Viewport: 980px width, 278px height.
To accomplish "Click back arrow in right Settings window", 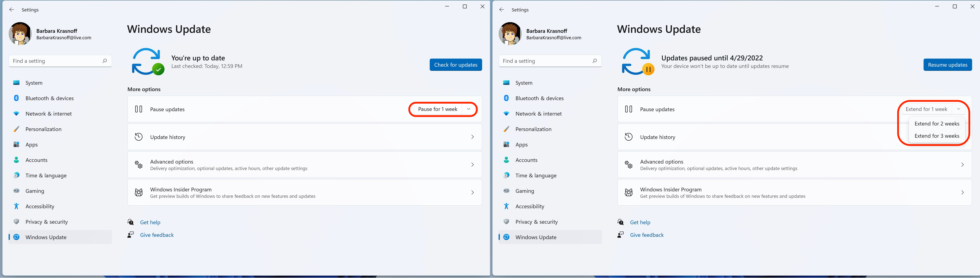I will point(502,10).
